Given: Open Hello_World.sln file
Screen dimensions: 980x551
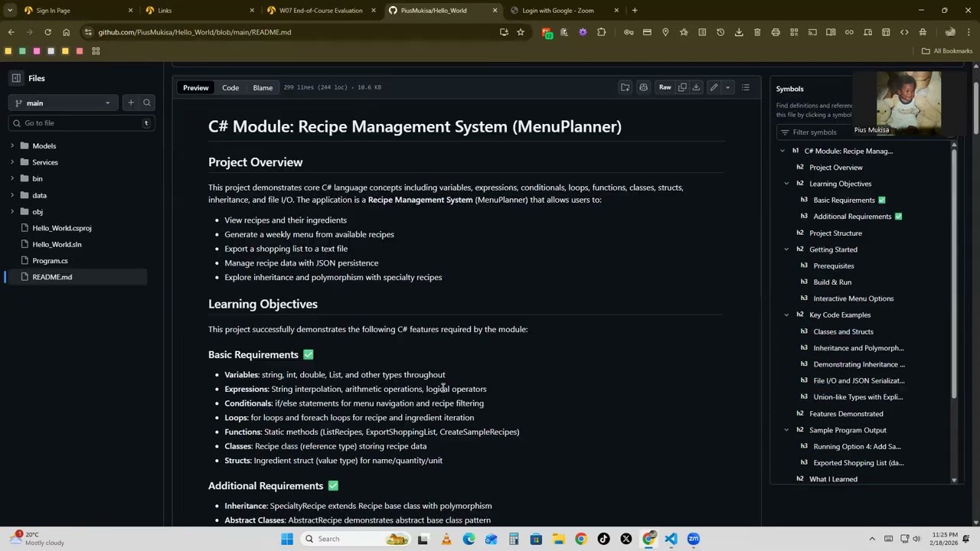Looking at the screenshot, I should click(x=57, y=244).
